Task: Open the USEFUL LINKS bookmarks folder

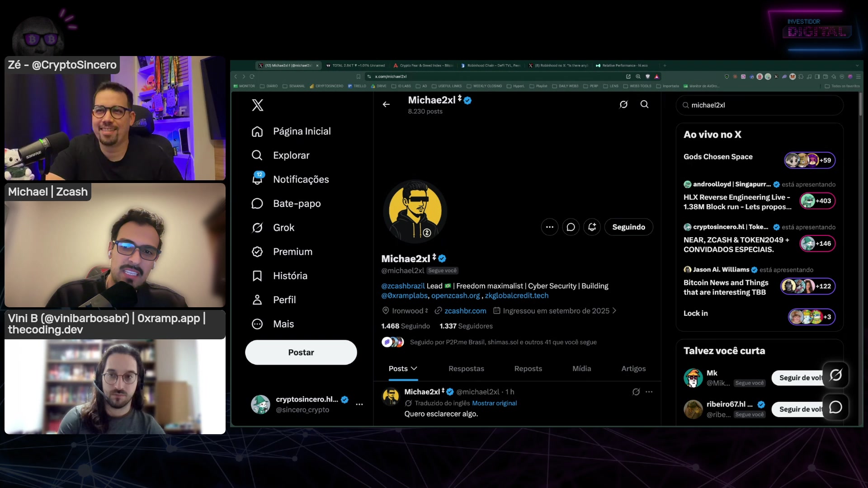Action: [x=447, y=86]
